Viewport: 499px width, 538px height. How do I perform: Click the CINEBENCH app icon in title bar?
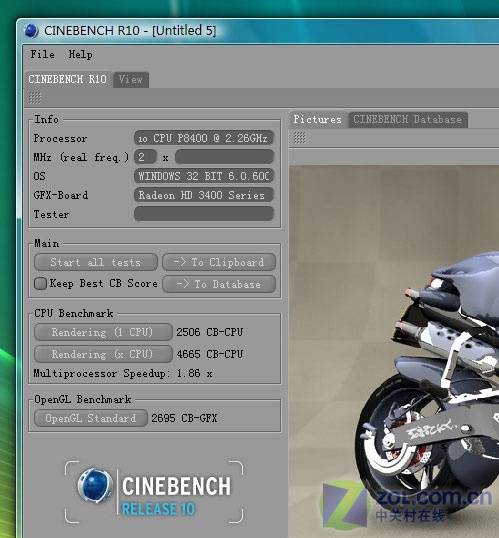pos(31,31)
